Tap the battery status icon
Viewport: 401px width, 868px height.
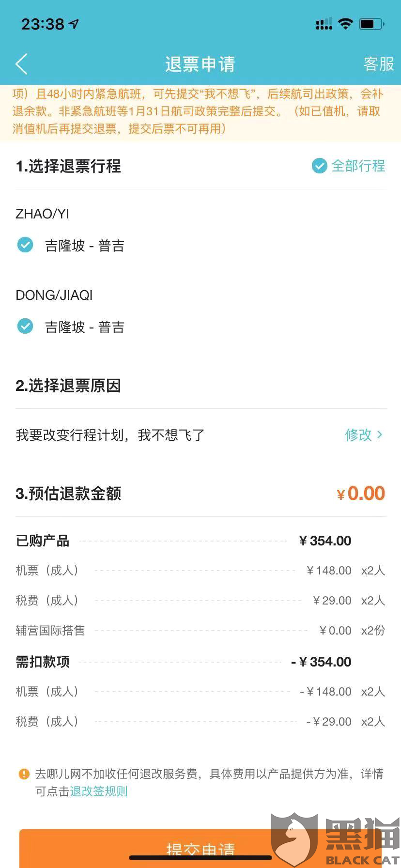(x=371, y=24)
